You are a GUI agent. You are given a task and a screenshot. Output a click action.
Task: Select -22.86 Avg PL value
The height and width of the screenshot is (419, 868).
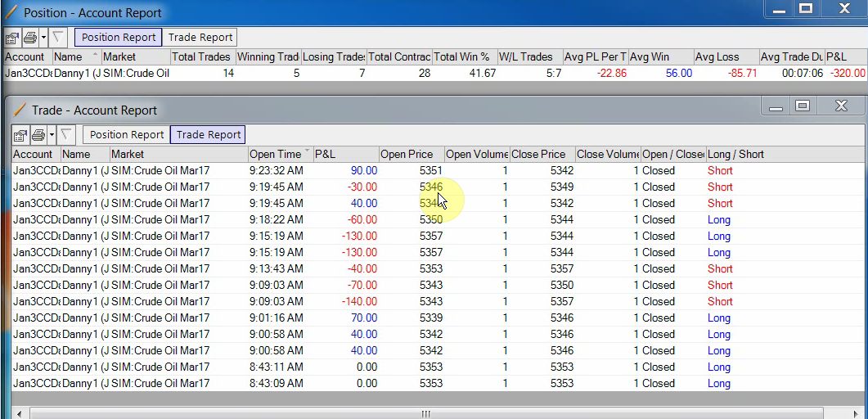pos(612,73)
